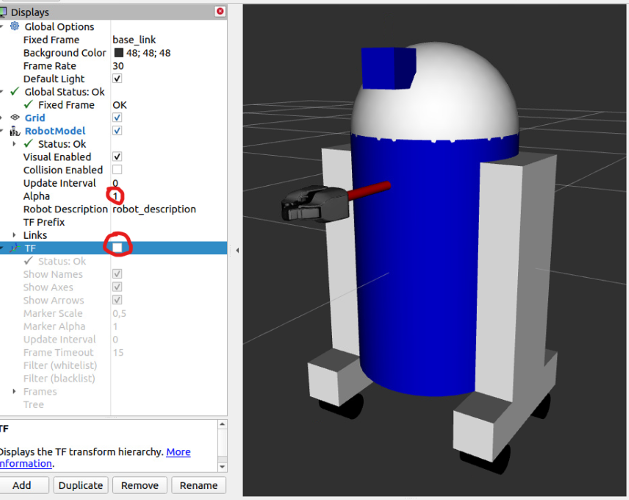Expand the Links tree node
629x500 pixels.
point(14,235)
